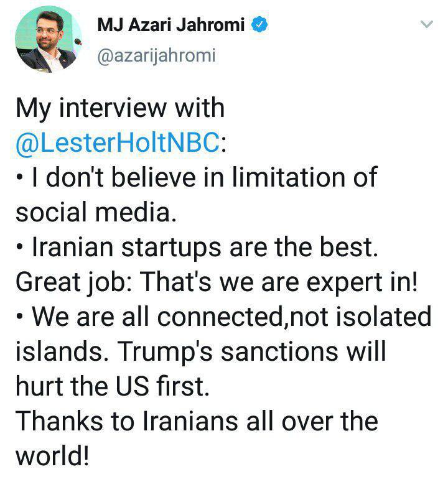Open the @azarijahromi handle link
The width and height of the screenshot is (448, 487).
click(156, 56)
